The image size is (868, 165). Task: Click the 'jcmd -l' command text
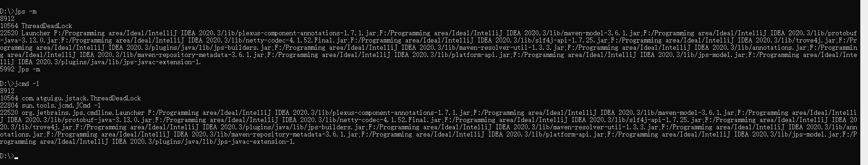click(x=27, y=84)
